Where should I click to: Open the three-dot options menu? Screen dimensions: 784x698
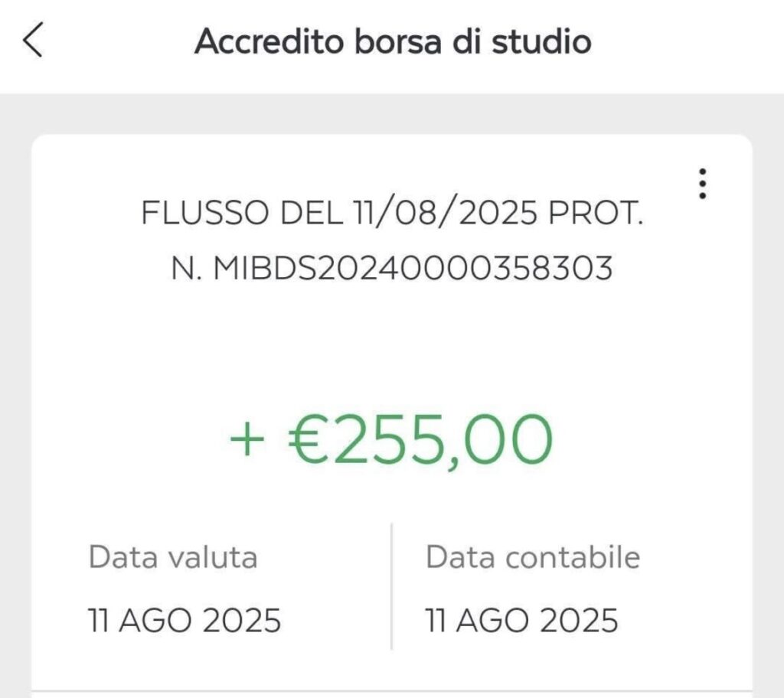(x=702, y=184)
